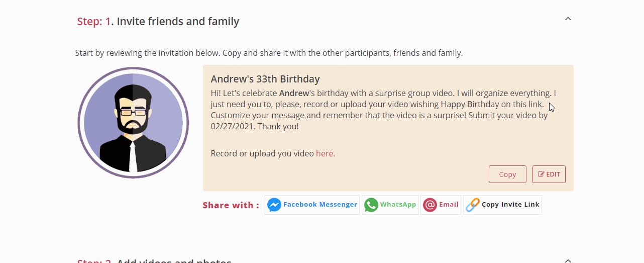
Task: Edit the invitation with the EDIT button
Action: [549, 174]
